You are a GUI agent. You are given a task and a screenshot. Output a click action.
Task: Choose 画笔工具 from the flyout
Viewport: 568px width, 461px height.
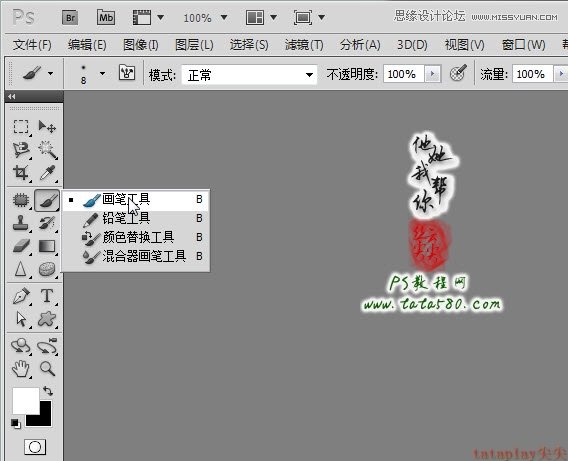tap(135, 200)
